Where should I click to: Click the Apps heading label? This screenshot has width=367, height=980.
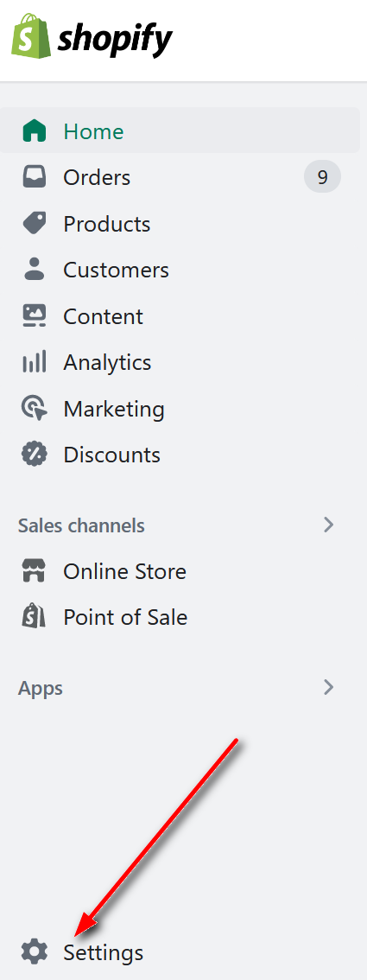41,689
